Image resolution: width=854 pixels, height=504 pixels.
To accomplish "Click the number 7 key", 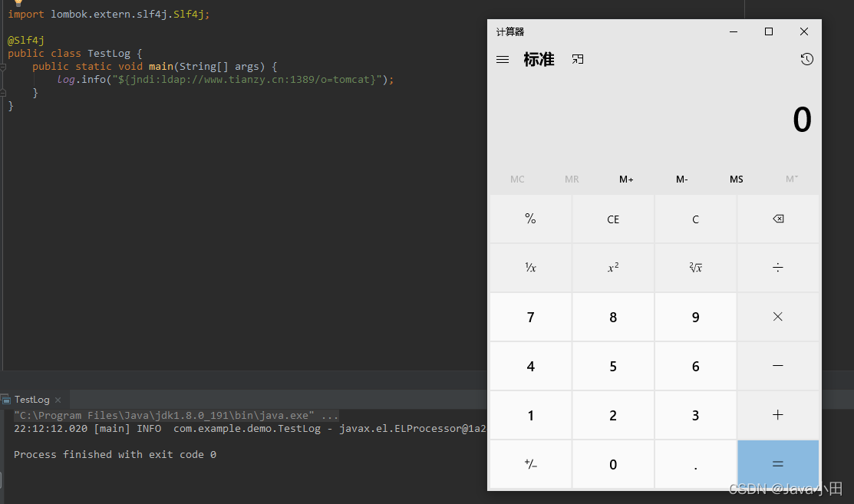I will coord(530,317).
